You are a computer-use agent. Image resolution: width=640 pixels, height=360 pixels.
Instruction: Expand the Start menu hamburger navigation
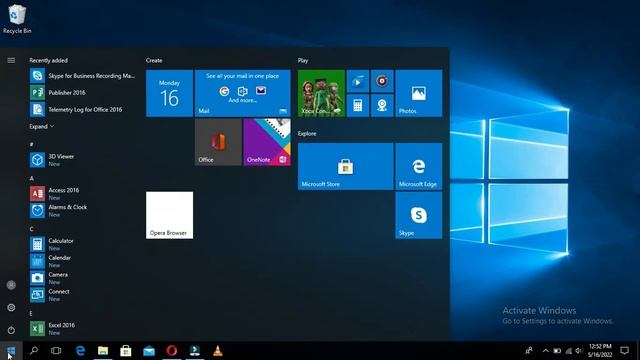pos(11,60)
